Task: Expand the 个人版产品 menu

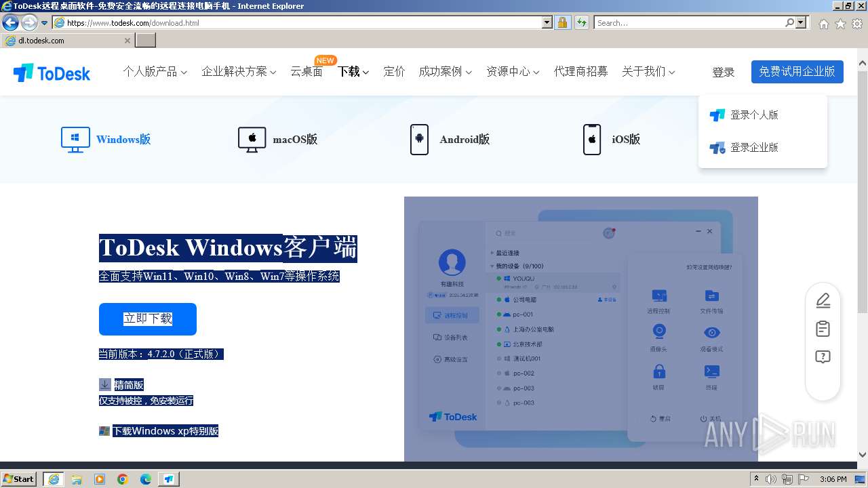Action: click(x=155, y=71)
